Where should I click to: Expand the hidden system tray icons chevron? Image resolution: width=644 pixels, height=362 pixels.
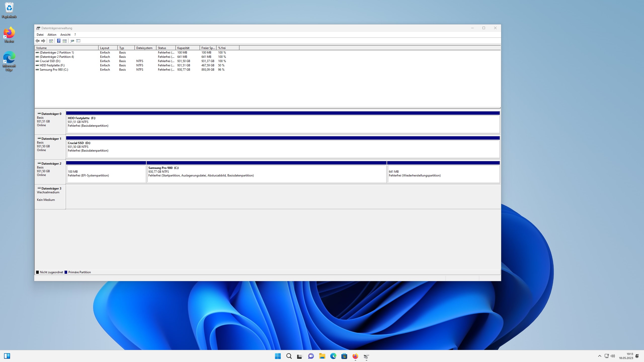600,356
